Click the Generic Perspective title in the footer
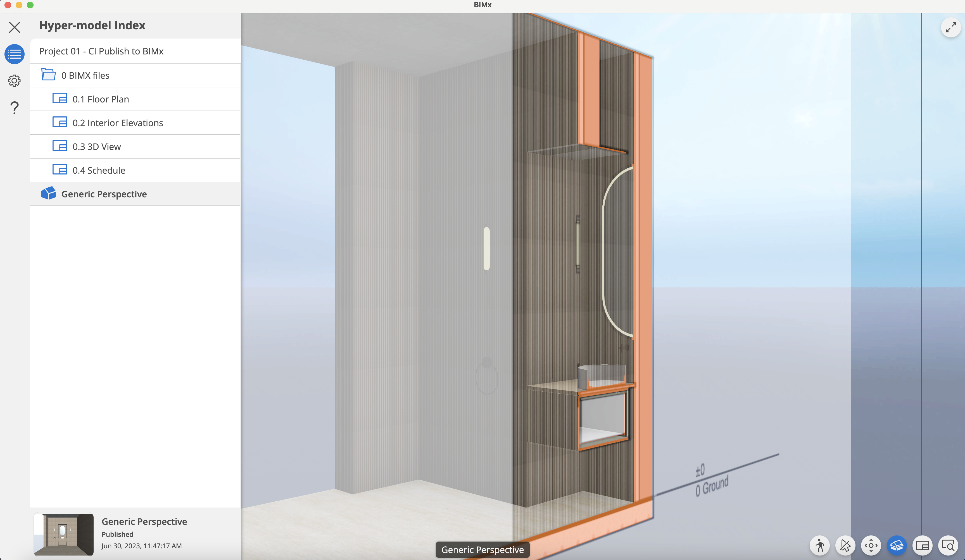Screen dimensions: 965x560 [144, 522]
